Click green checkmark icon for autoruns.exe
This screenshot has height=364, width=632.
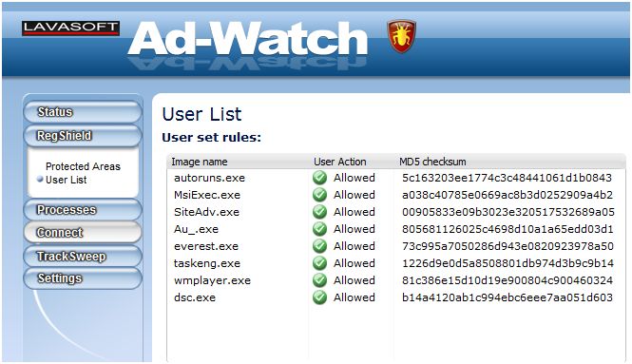pyautogui.click(x=319, y=178)
